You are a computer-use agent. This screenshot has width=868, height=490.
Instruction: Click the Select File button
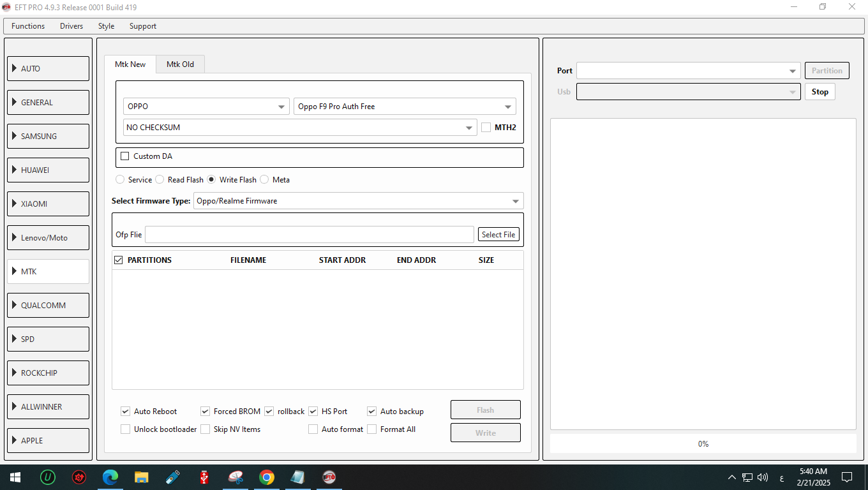[x=498, y=235]
